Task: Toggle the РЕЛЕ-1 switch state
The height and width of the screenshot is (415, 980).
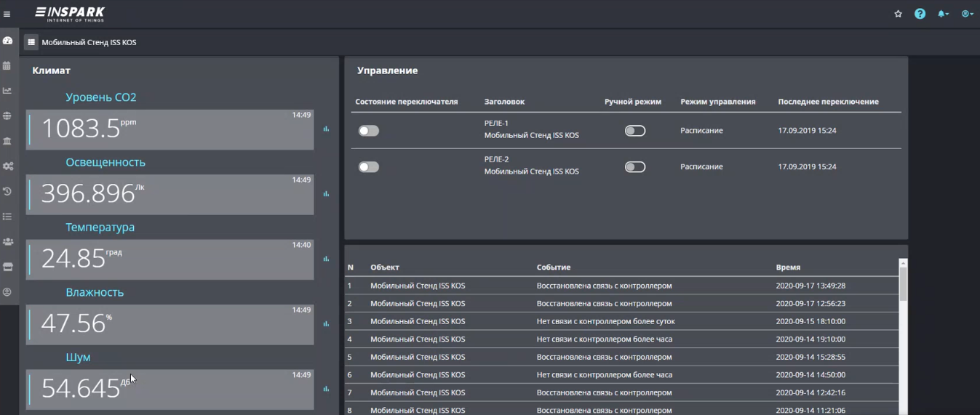Action: point(369,131)
